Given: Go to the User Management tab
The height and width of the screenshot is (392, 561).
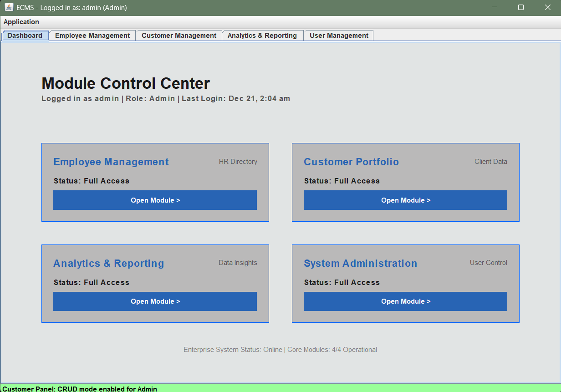Looking at the screenshot, I should tap(339, 36).
